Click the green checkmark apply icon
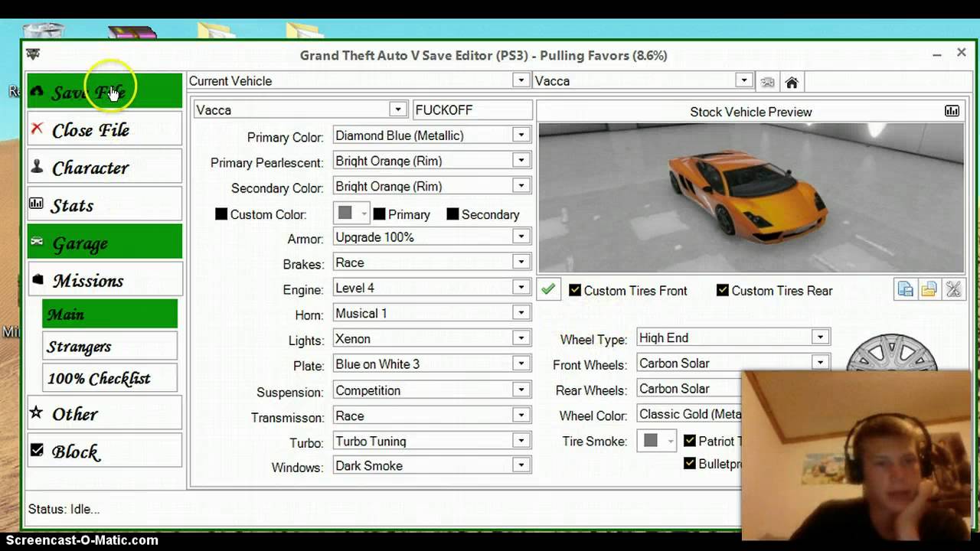The height and width of the screenshot is (551, 980). click(x=548, y=290)
